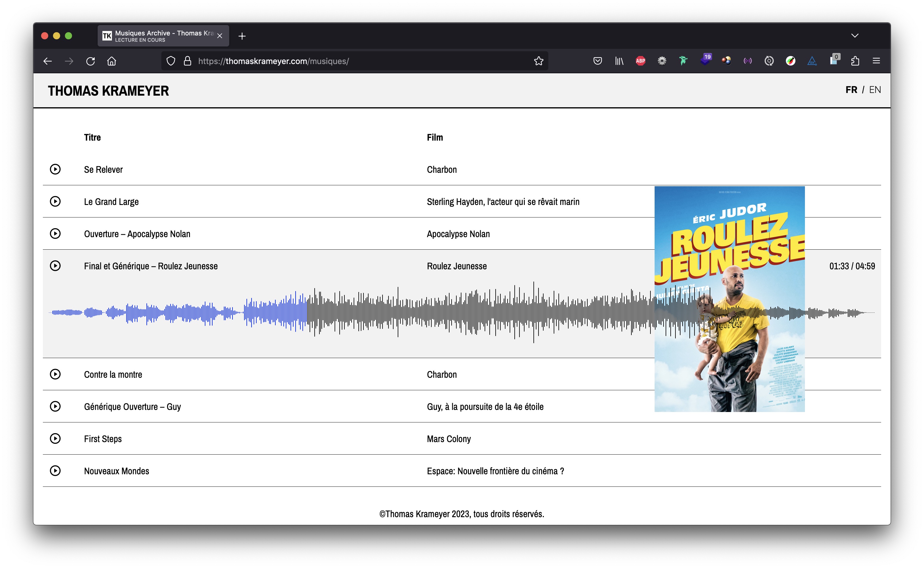Open the THOMAS KRAMEYER home link
This screenshot has height=569, width=924.
108,91
